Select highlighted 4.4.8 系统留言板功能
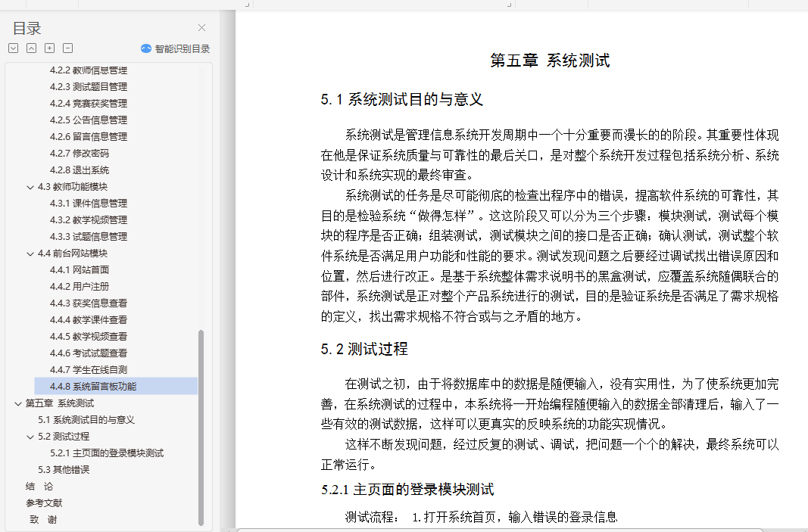This screenshot has width=808, height=532. (x=116, y=386)
